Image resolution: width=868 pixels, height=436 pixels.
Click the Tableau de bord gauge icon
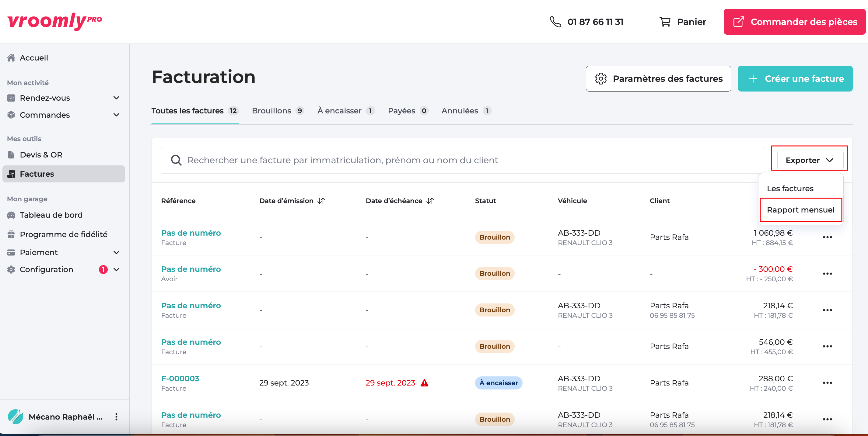[x=11, y=215]
